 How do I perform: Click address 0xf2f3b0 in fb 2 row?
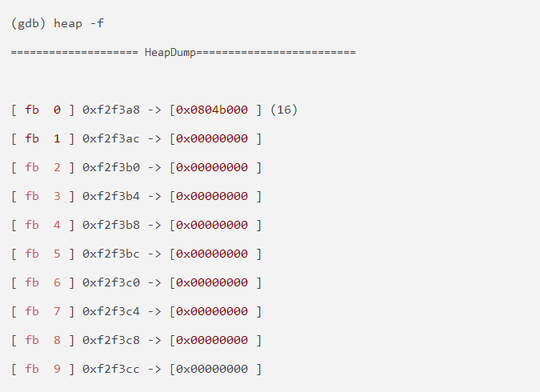110,167
